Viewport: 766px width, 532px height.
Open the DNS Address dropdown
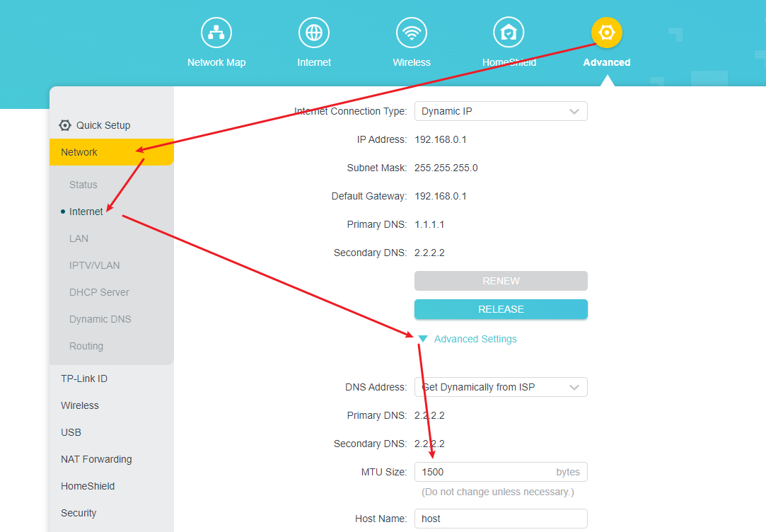pyautogui.click(x=501, y=387)
